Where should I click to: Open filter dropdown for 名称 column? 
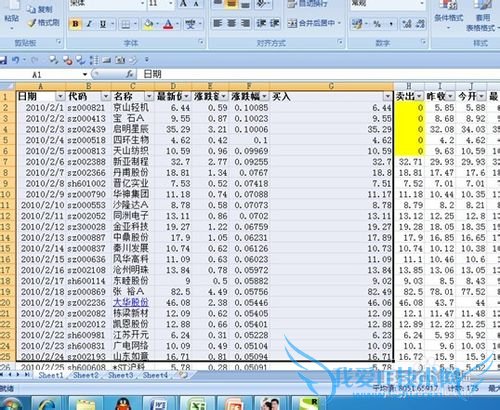pos(149,97)
